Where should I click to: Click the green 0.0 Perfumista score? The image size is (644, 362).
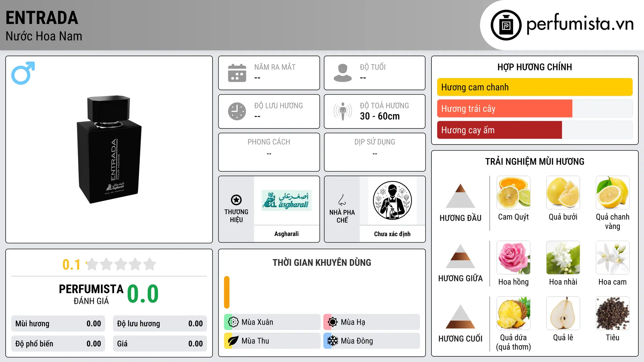[x=143, y=294]
